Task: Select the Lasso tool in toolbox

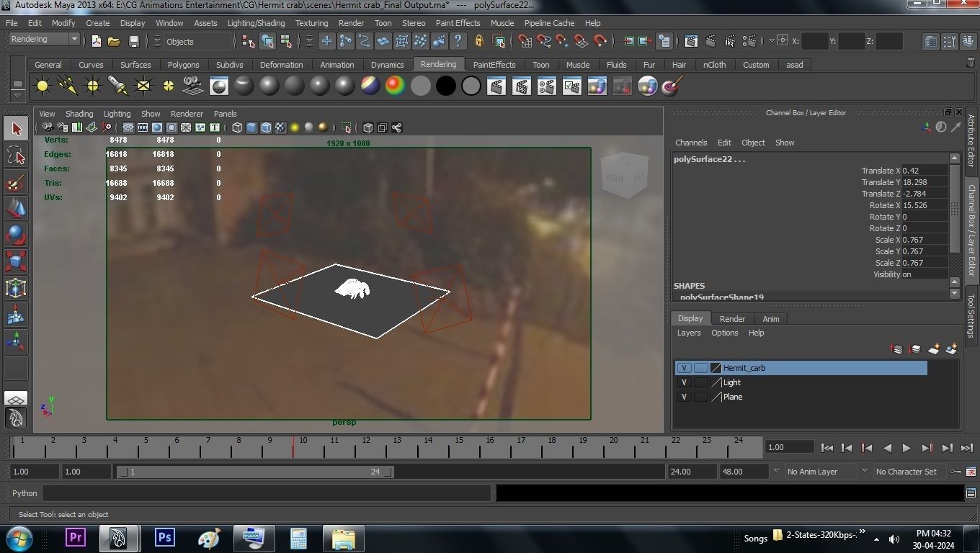Action: click(16, 156)
